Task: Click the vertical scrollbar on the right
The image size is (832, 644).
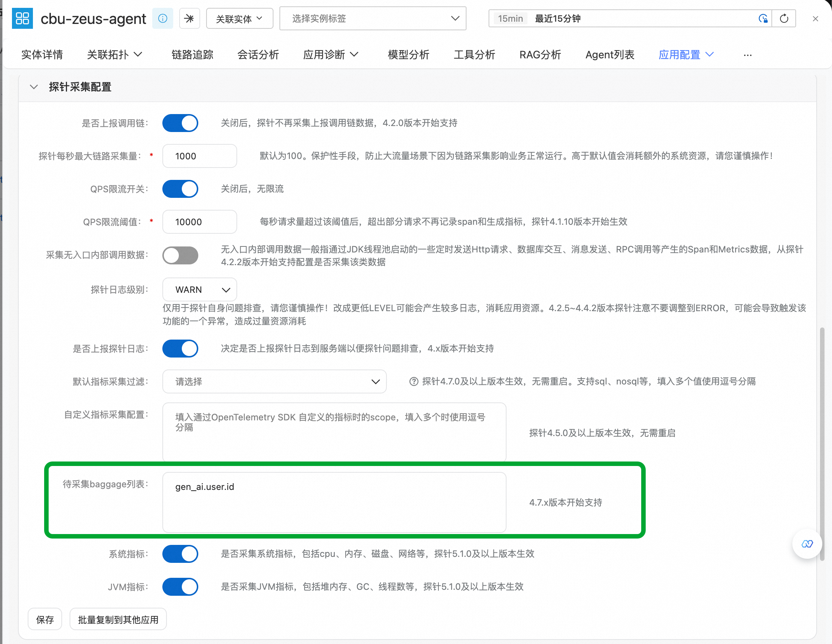Action: (822, 444)
